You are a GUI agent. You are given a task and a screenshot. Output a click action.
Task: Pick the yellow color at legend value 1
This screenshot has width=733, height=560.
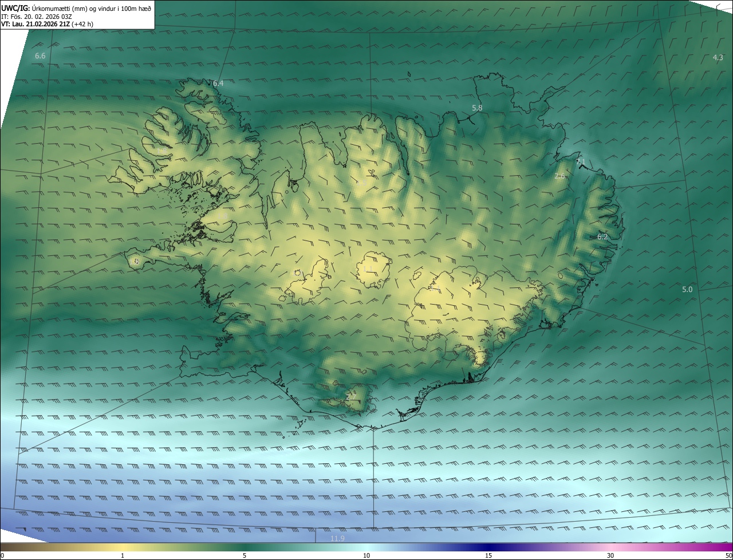(123, 547)
